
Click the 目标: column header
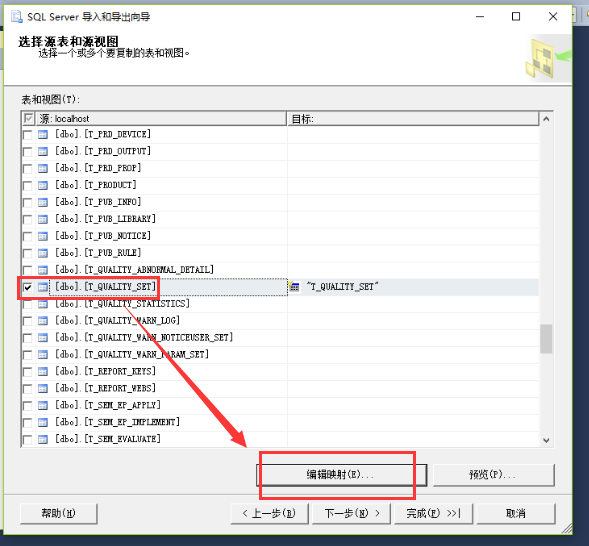click(413, 119)
